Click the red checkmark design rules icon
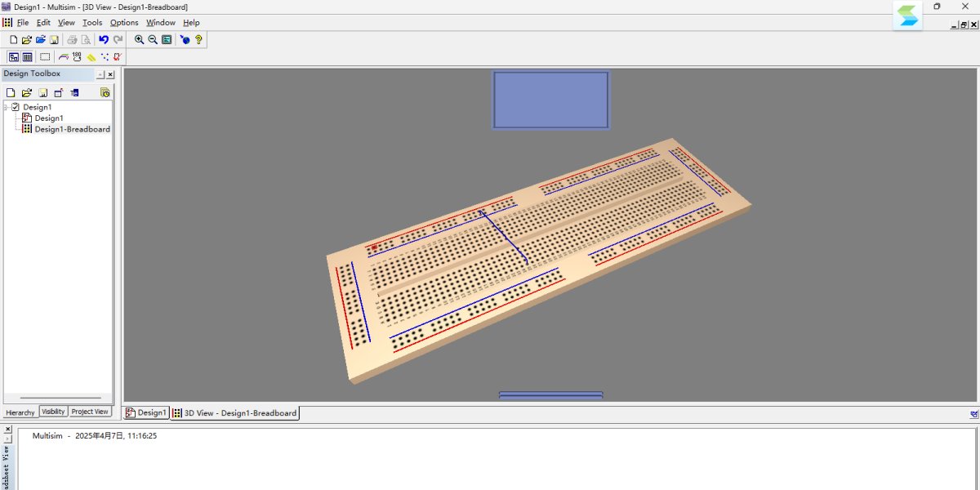Viewport: 980px width, 490px height. point(118,57)
